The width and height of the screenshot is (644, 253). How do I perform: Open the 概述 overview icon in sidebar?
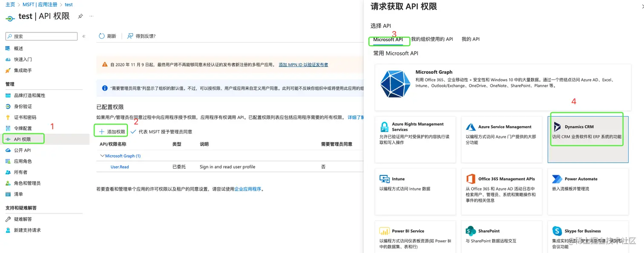pyautogui.click(x=8, y=48)
